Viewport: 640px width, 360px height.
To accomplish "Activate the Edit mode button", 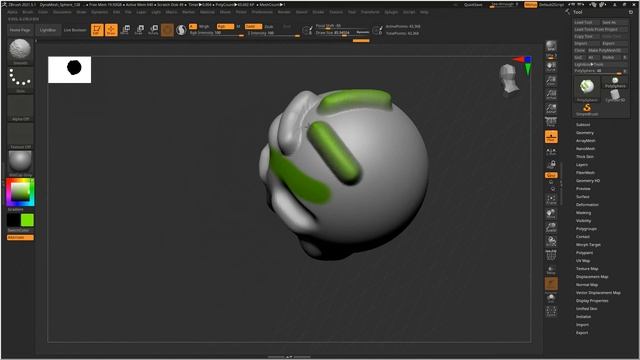I will pos(97,30).
